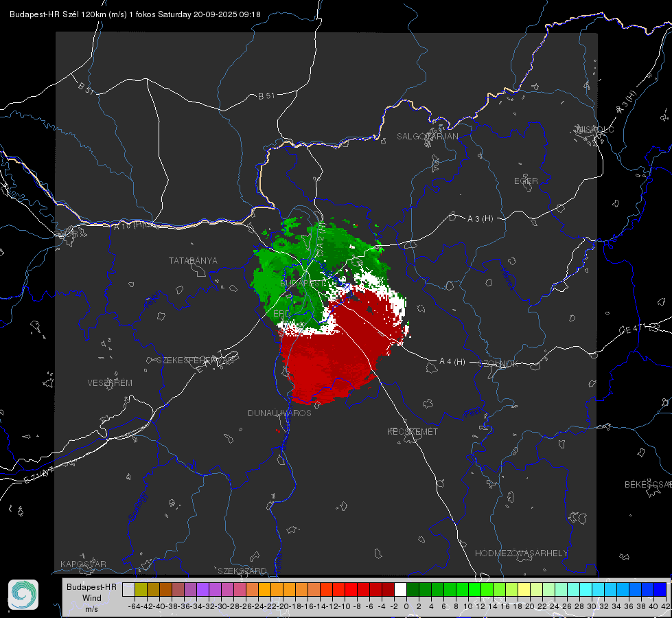This screenshot has height=618, width=672.
Task: Click the blue 'Somogy' county label
Action: coord(138,507)
